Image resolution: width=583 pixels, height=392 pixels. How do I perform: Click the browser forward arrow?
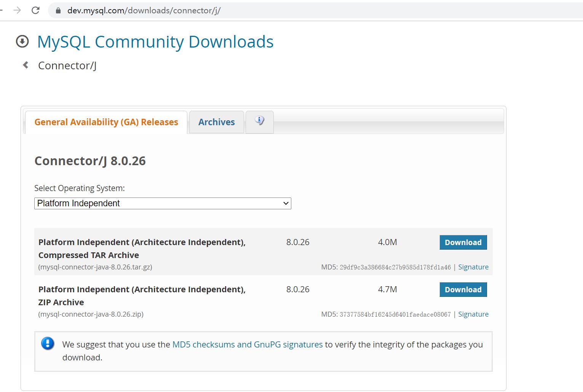pyautogui.click(x=17, y=10)
